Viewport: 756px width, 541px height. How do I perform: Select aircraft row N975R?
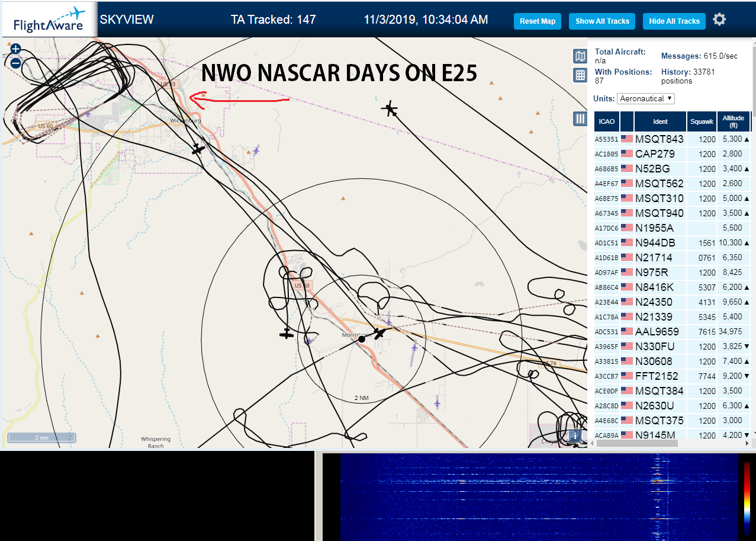pyautogui.click(x=673, y=273)
